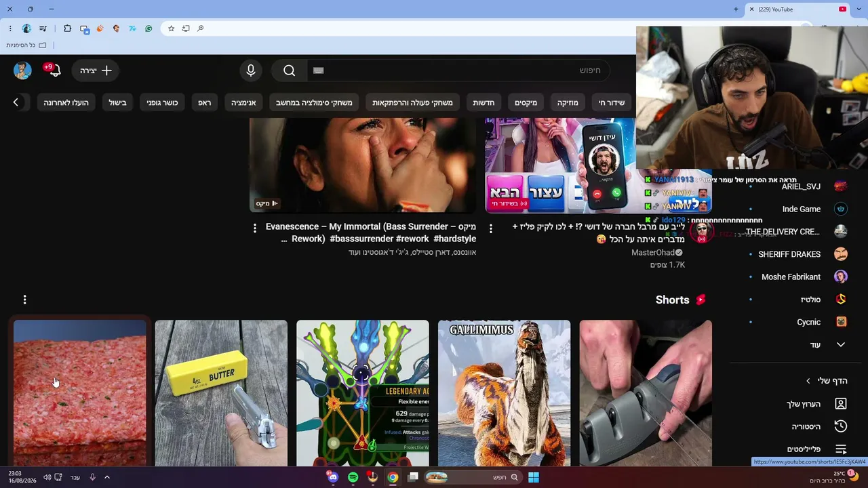Open the Evanescence – My Immortal video title

point(370,232)
